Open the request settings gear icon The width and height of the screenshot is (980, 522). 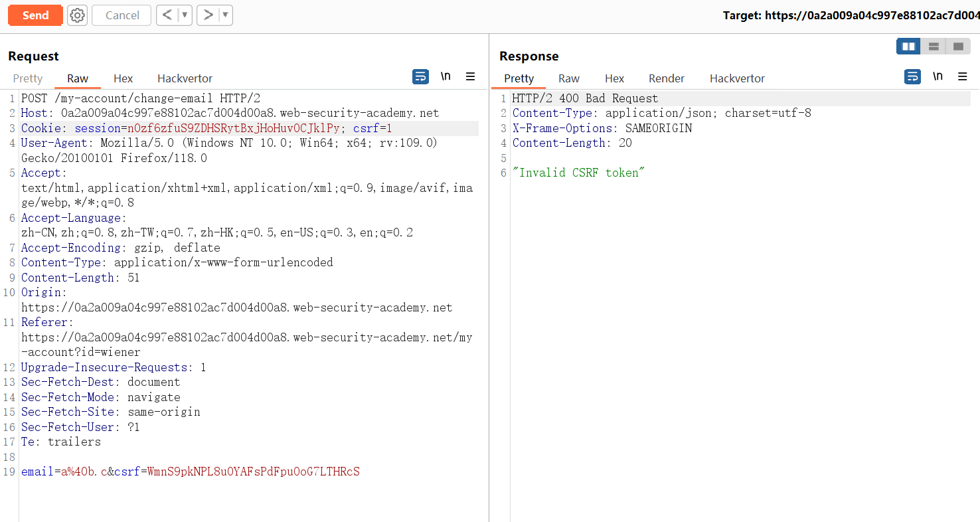pos(78,15)
